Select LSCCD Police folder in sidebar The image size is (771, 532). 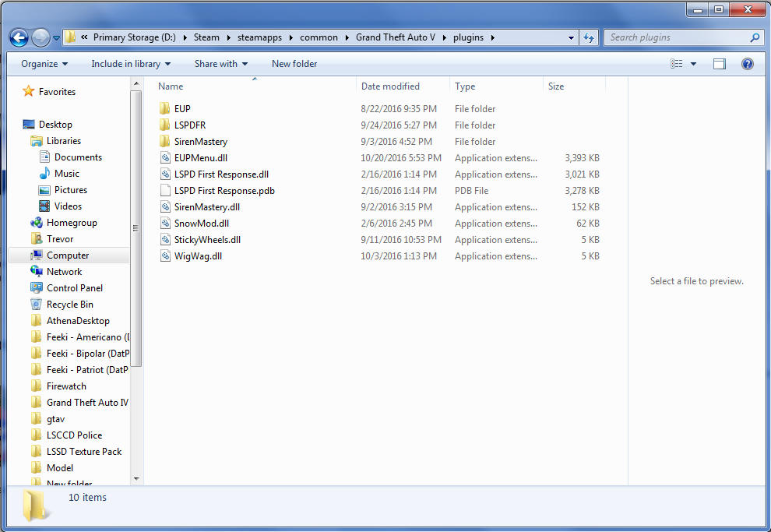pos(74,435)
